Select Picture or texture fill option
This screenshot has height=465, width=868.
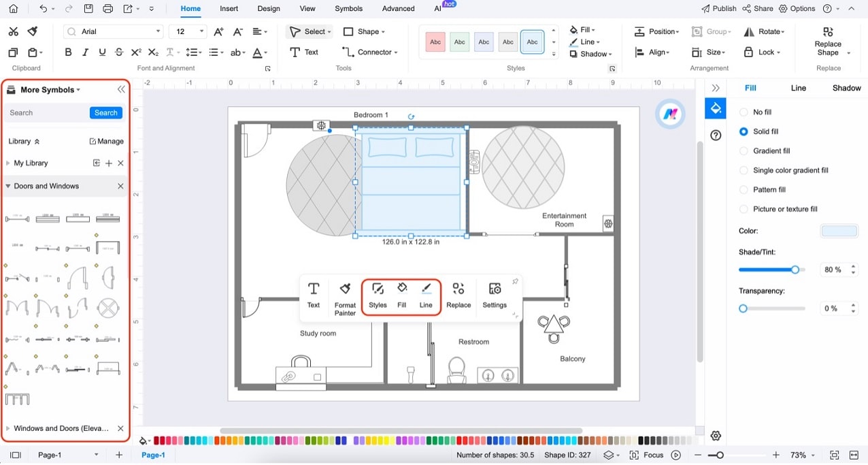click(744, 209)
